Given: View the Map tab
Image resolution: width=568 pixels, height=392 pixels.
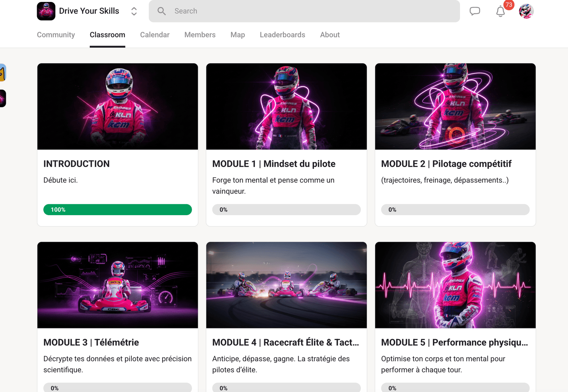Looking at the screenshot, I should [238, 35].
